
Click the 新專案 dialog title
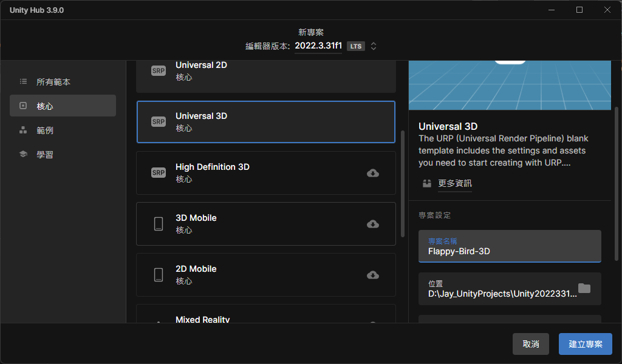pyautogui.click(x=311, y=32)
